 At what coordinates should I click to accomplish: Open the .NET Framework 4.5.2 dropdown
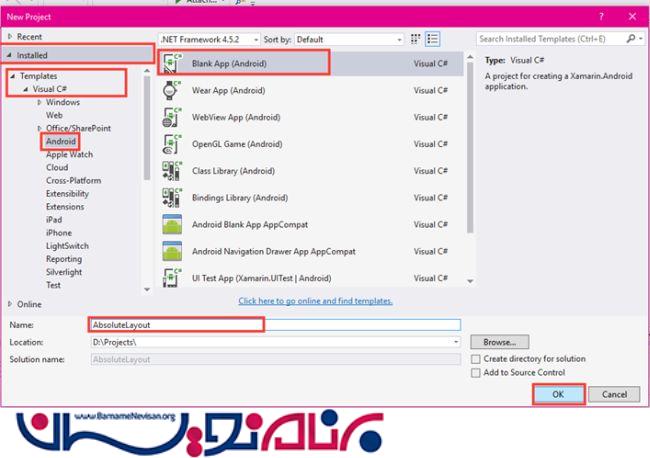coord(209,39)
